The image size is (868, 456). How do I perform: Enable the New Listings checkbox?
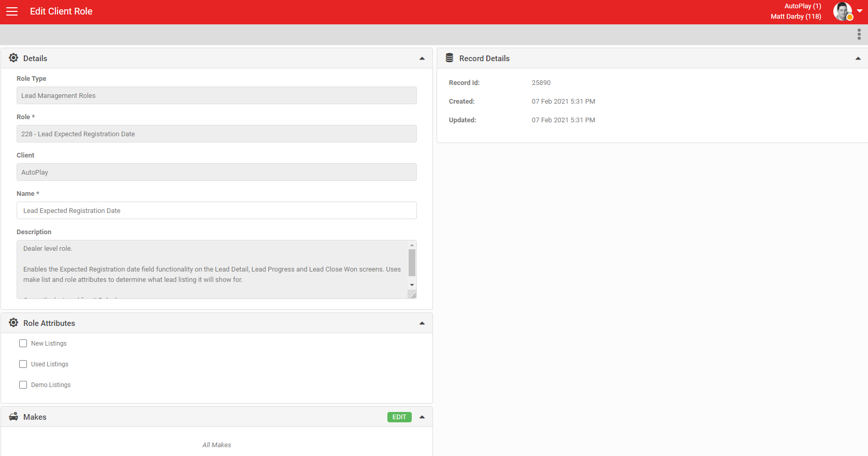click(23, 343)
